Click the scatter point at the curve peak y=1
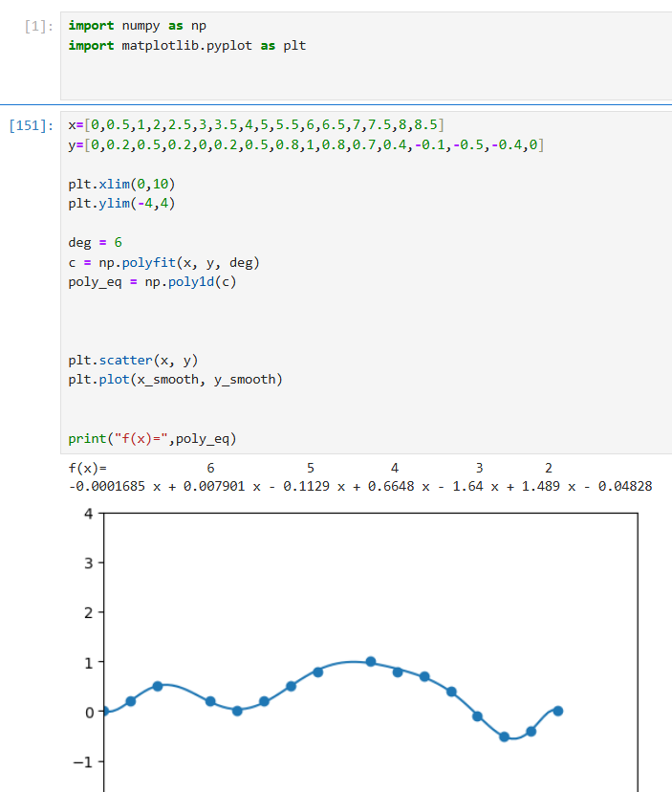Viewport: 672px width, 792px height. (371, 662)
